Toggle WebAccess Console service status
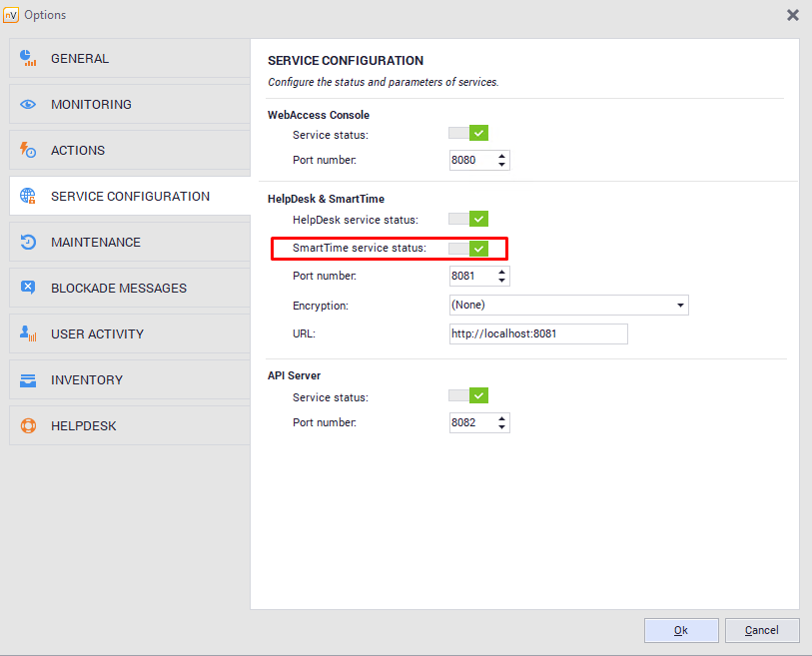This screenshot has height=656, width=812. (467, 134)
